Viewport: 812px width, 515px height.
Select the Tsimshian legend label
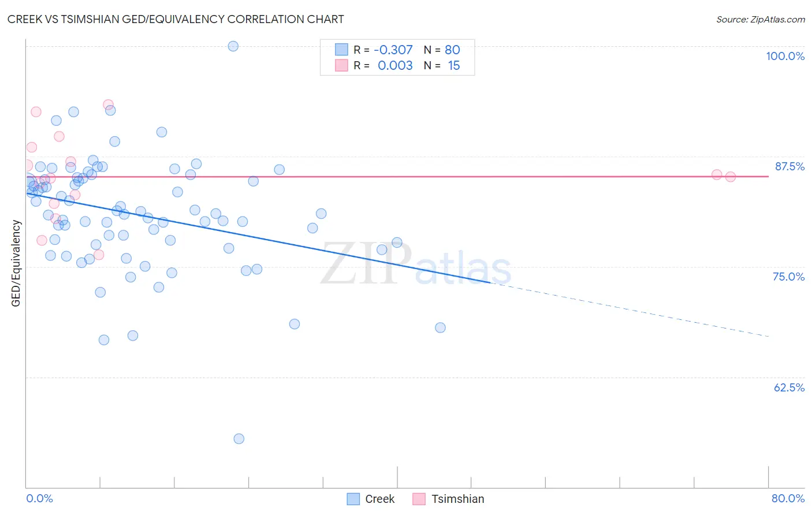458,499
